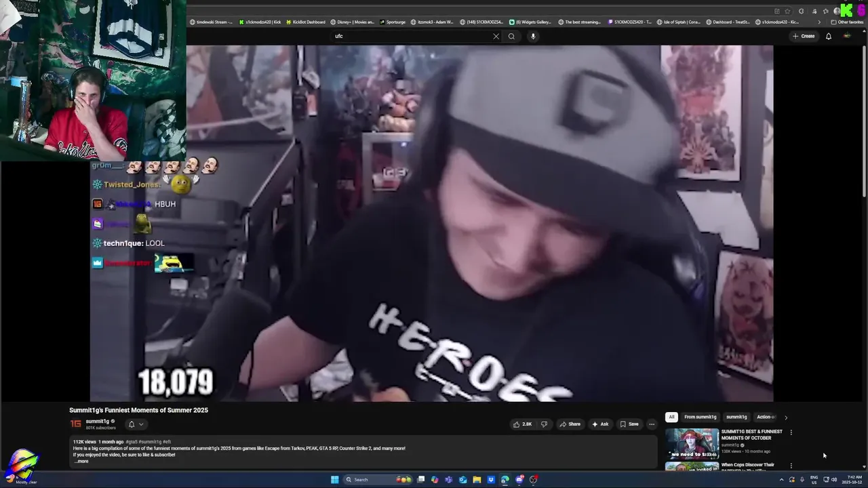
Task: Click the video title 'Summit1g's Funniest Moments of Summer 2025'
Action: (x=138, y=410)
